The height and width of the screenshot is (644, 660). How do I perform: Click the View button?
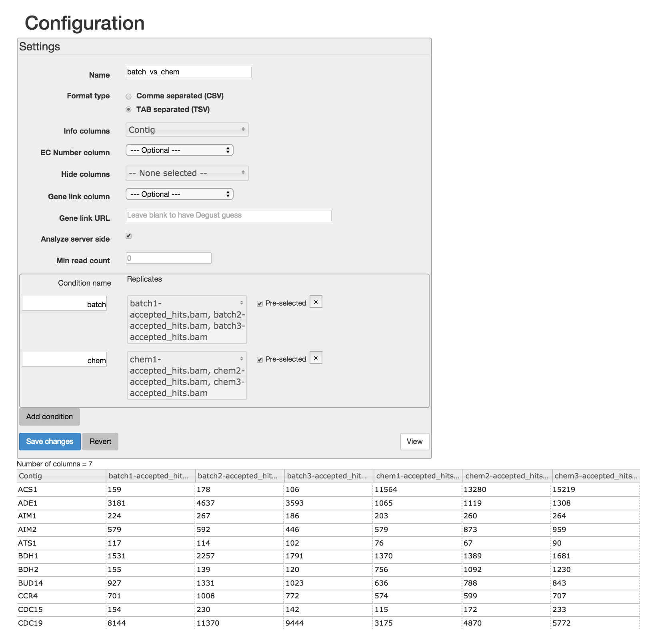[x=414, y=442]
